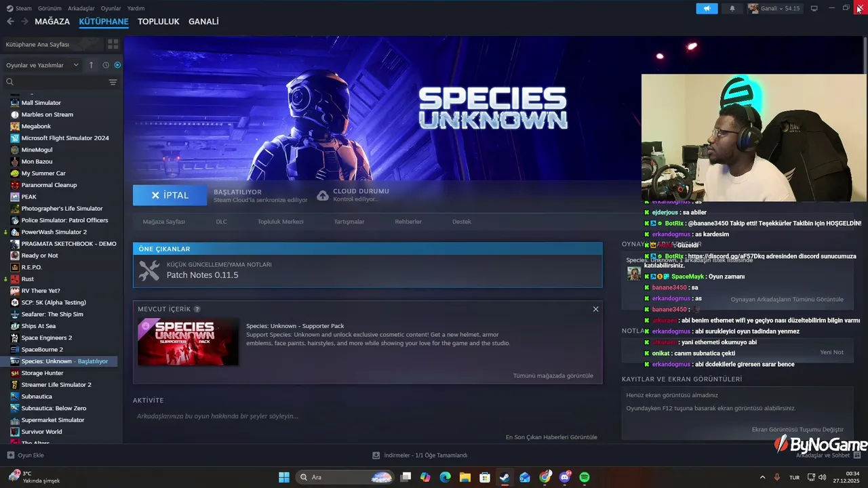Click Oyun Ekle at bottom left
The image size is (868, 488).
[25, 455]
